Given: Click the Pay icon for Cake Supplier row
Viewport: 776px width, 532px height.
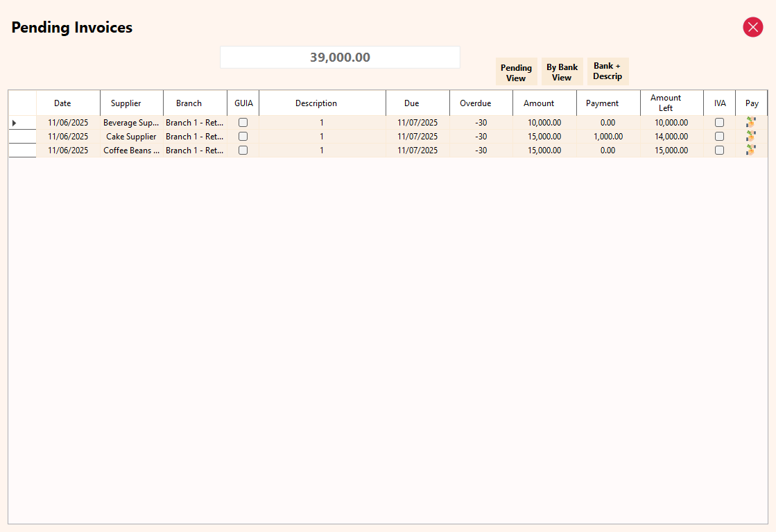Looking at the screenshot, I should [x=751, y=136].
